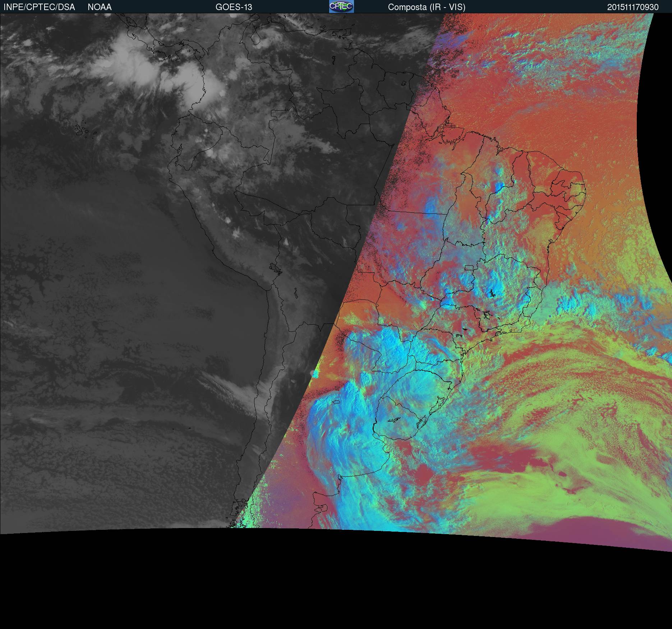672x629 pixels.
Task: Click the CPTEC logo in the header
Action: coord(341,6)
